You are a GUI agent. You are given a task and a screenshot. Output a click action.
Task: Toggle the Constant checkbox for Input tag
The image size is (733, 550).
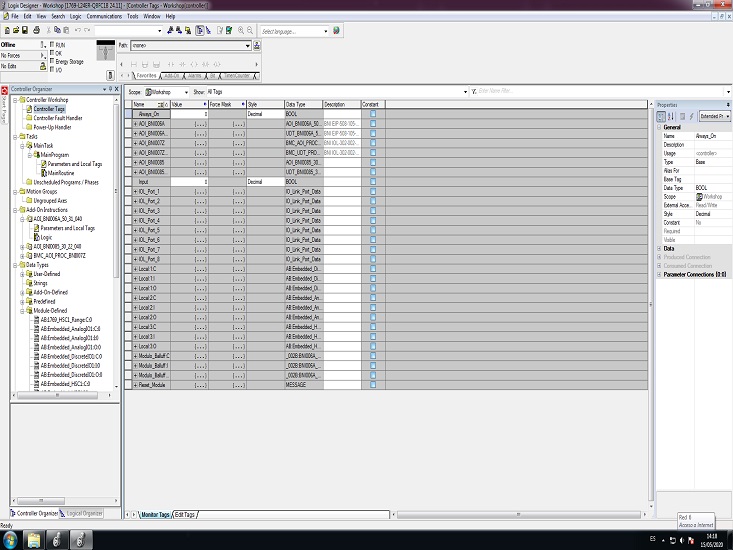(372, 182)
